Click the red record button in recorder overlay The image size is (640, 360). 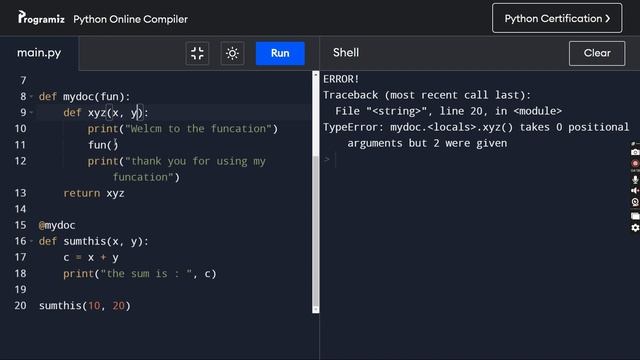tap(635, 163)
